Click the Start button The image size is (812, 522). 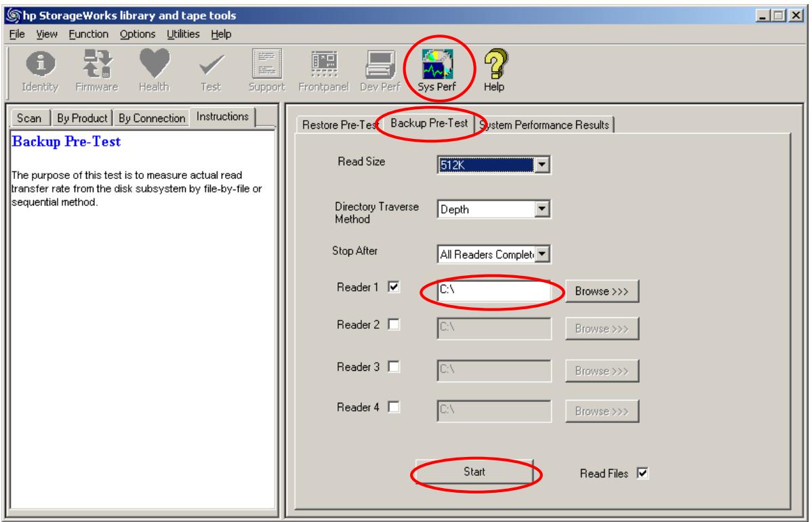tap(474, 472)
